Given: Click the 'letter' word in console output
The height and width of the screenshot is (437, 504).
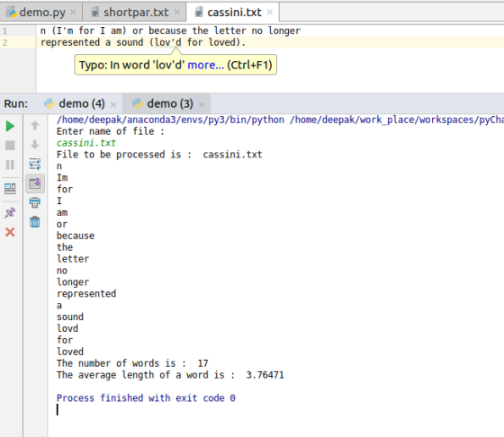Looking at the screenshot, I should pyautogui.click(x=73, y=259).
